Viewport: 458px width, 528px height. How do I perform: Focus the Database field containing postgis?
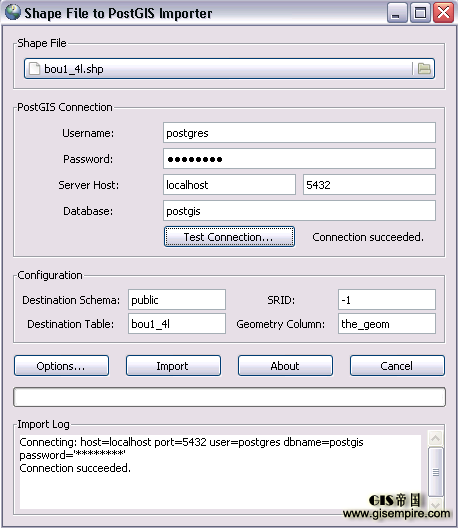click(x=299, y=210)
